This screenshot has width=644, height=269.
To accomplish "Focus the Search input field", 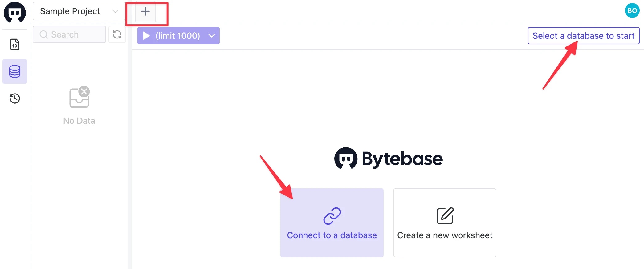I will pos(69,34).
